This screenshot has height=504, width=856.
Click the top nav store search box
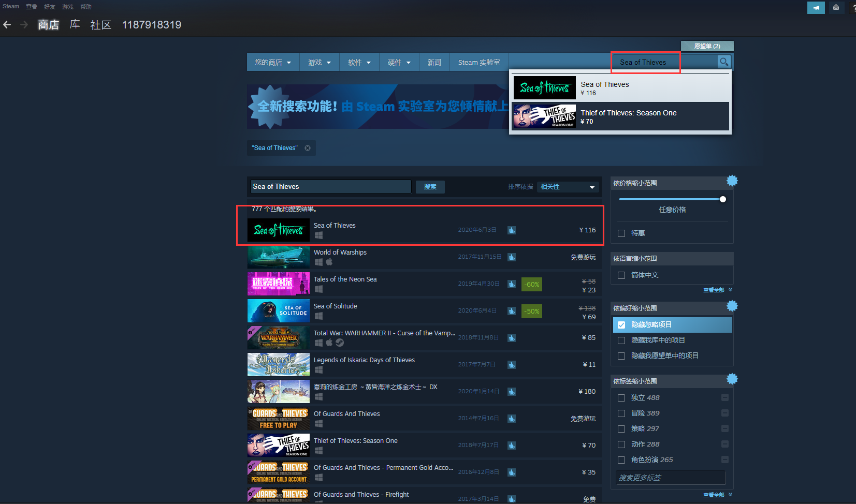tap(665, 62)
